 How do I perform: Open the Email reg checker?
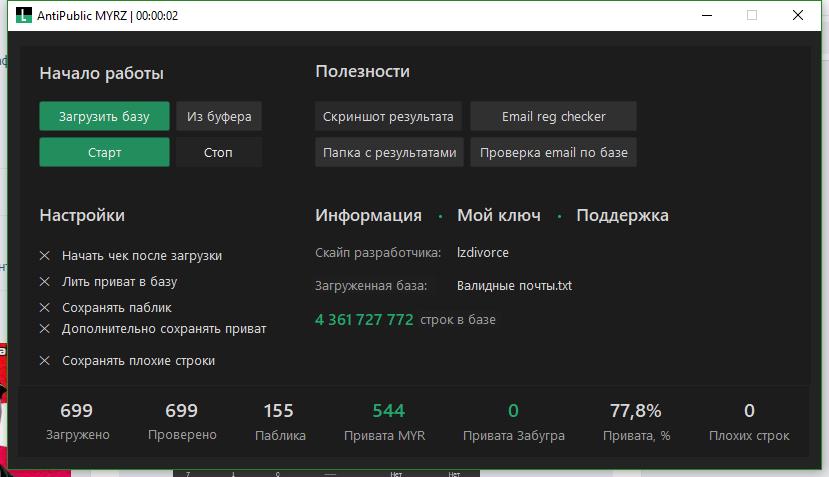click(553, 116)
